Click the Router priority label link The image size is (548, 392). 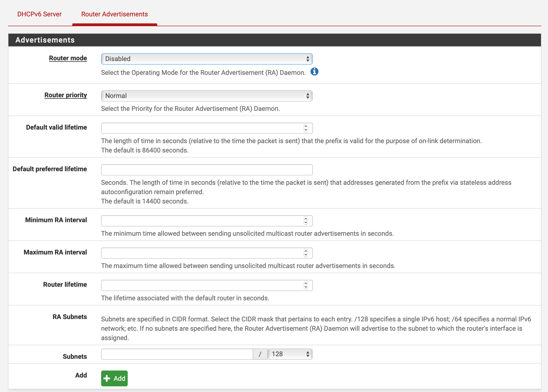click(x=66, y=95)
